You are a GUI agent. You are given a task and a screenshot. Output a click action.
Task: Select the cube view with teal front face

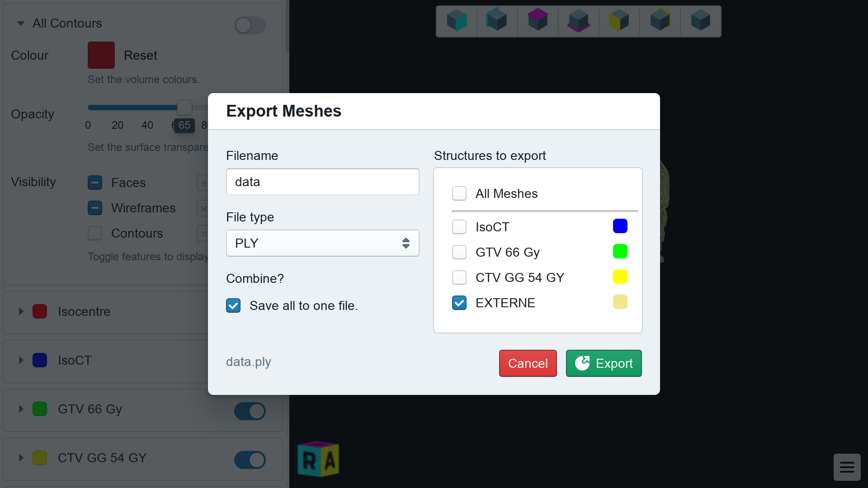[x=457, y=21]
